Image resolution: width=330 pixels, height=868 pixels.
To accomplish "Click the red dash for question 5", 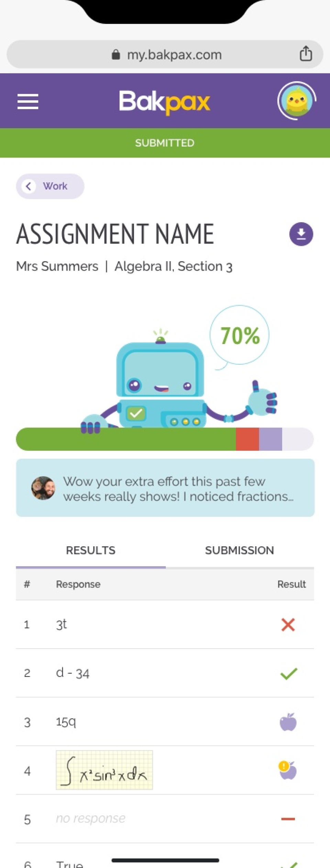I will pyautogui.click(x=288, y=819).
